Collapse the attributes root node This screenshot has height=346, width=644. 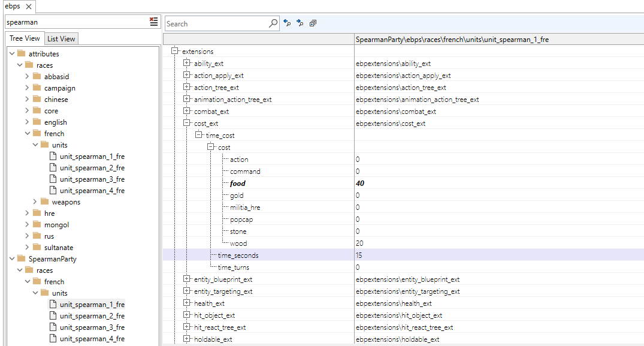pos(12,53)
